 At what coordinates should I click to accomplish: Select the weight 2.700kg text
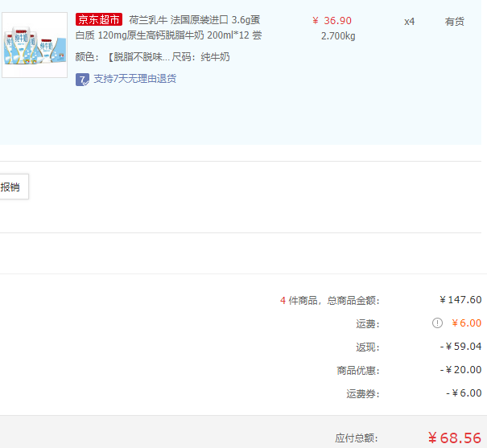(x=338, y=36)
